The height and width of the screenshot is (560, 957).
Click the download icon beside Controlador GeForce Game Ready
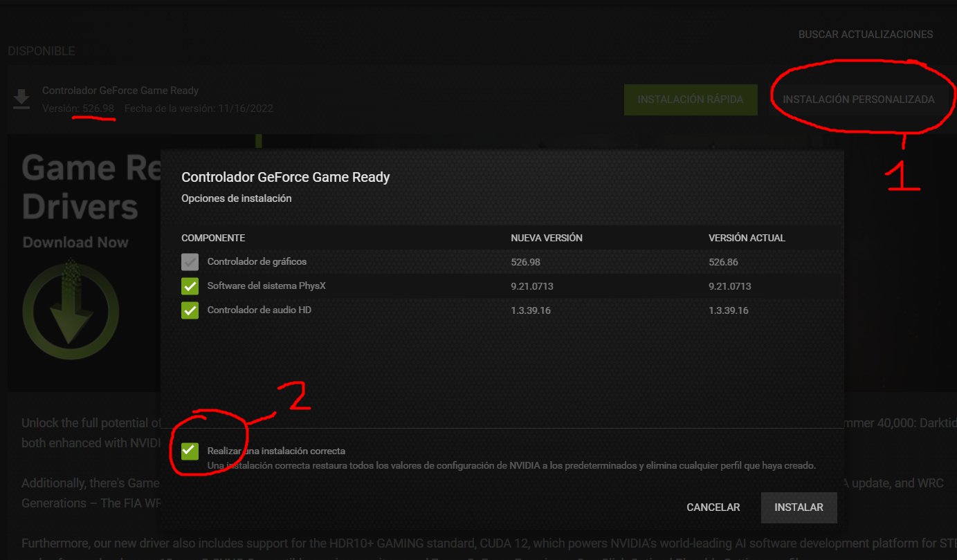[x=21, y=99]
